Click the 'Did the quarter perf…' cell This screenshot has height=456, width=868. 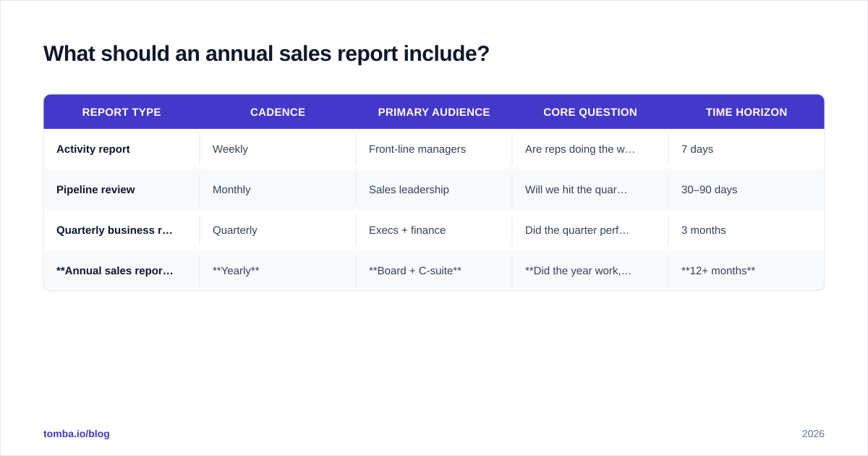(590, 230)
